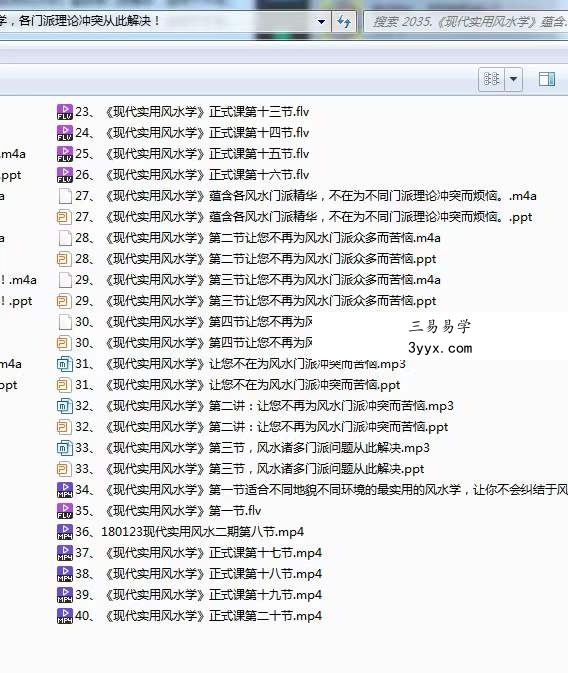The height and width of the screenshot is (673, 568).
Task: Select file name 38、正式课第十八节.mp4
Action: click(198, 574)
